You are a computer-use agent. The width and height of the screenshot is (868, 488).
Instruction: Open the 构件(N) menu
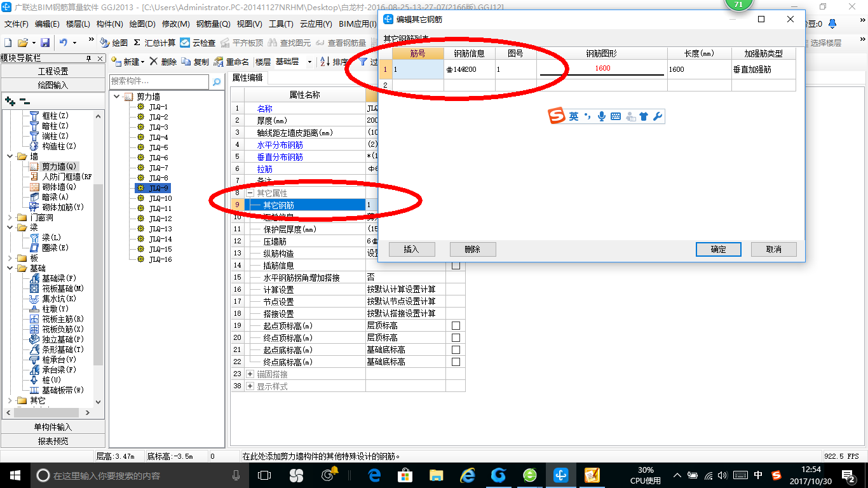pyautogui.click(x=109, y=24)
